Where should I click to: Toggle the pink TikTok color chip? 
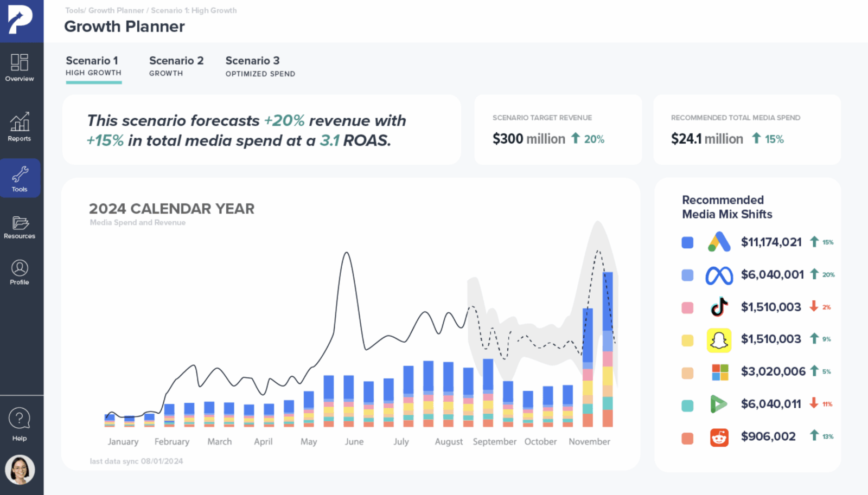687,307
